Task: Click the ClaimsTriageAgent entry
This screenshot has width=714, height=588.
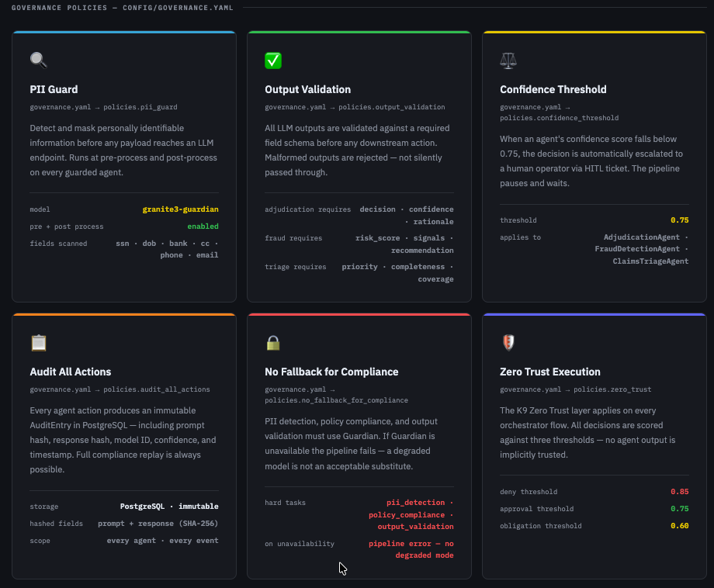Action: (x=650, y=261)
